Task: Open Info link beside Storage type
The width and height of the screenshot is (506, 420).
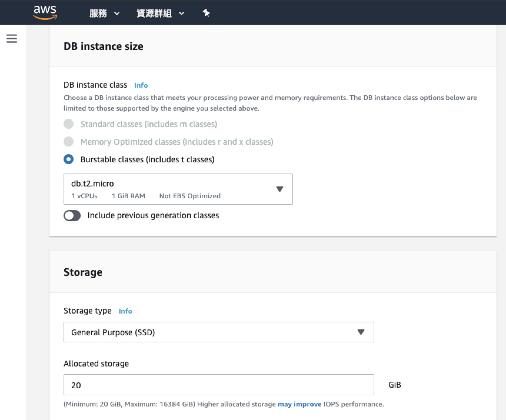Action: pos(125,311)
